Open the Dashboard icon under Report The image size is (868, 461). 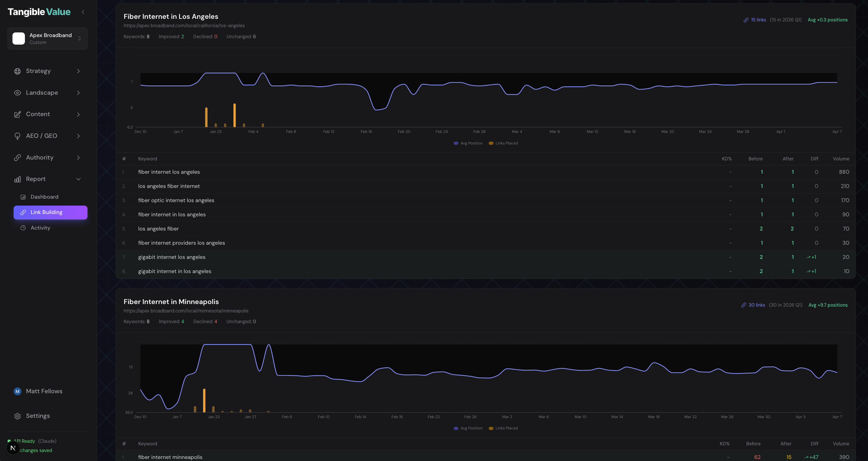click(23, 197)
